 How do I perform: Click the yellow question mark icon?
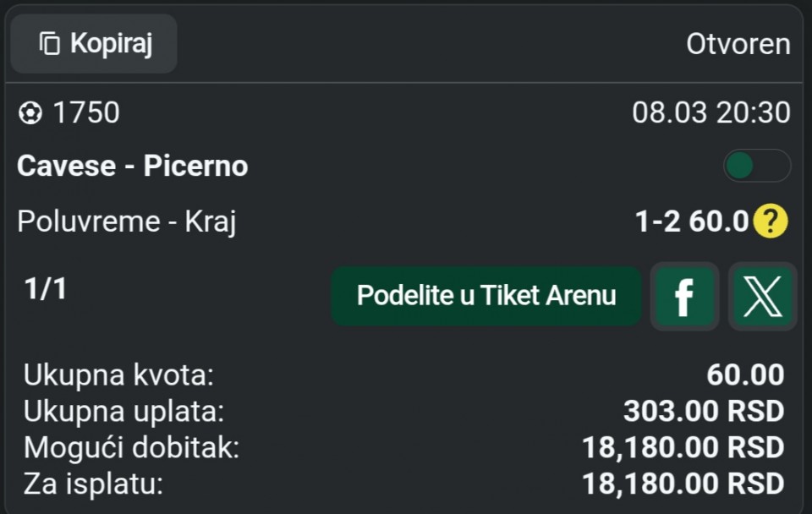pos(770,221)
